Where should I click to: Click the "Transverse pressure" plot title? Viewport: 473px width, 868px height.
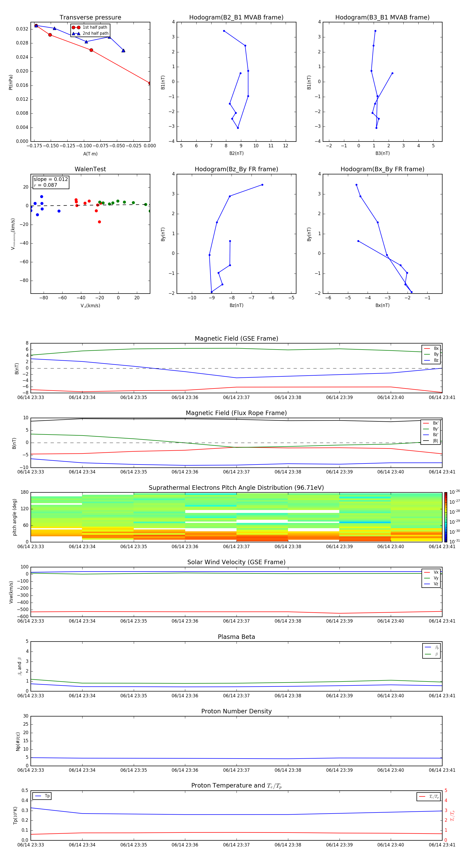(90, 18)
